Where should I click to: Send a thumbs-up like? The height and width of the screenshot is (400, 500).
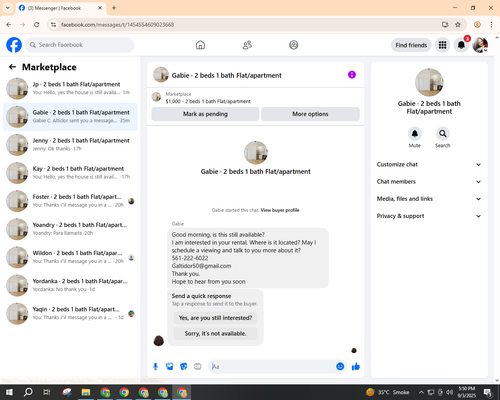click(x=356, y=367)
